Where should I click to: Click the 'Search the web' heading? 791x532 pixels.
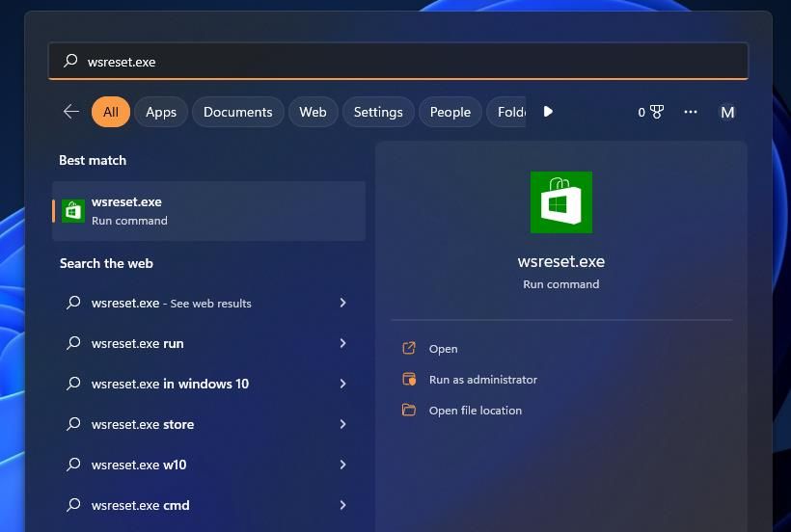pyautogui.click(x=106, y=263)
